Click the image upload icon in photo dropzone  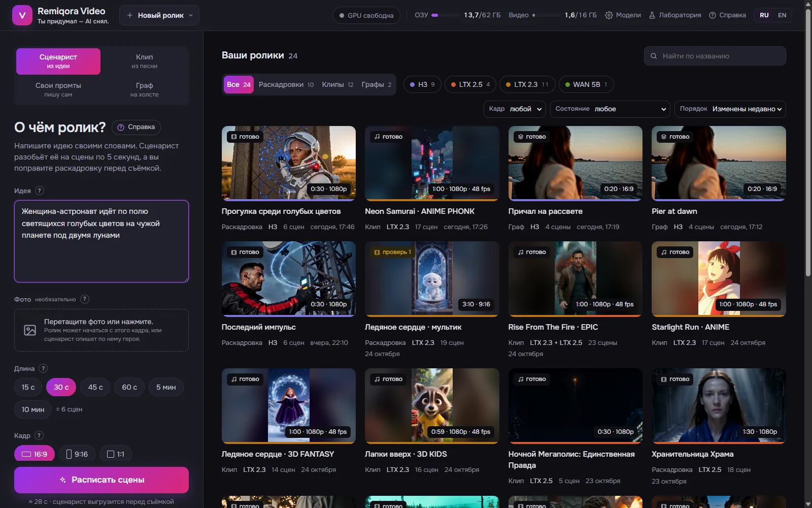(x=30, y=330)
